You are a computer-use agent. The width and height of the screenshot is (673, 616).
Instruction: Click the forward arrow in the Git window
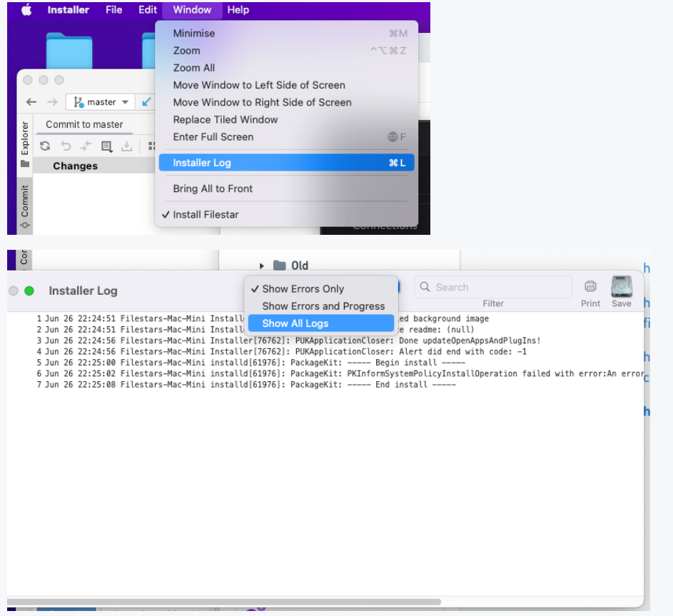[x=52, y=102]
